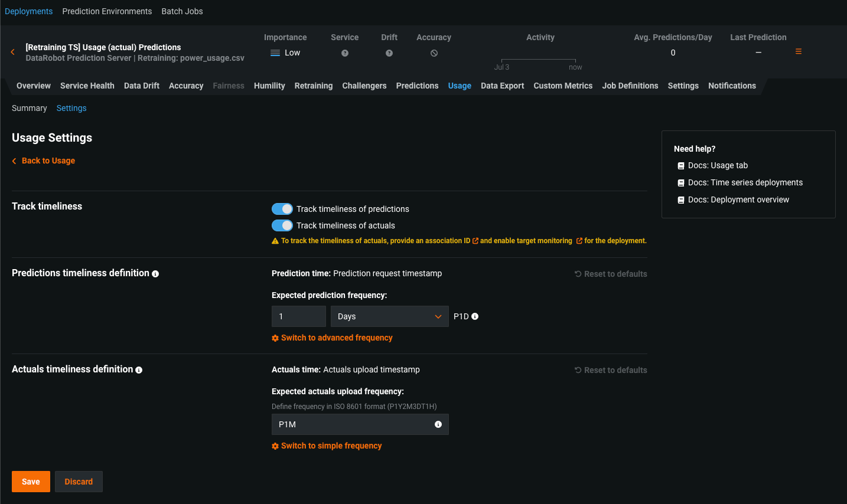The height and width of the screenshot is (504, 847).
Task: Go to the Summary sub-tab
Action: 29,108
